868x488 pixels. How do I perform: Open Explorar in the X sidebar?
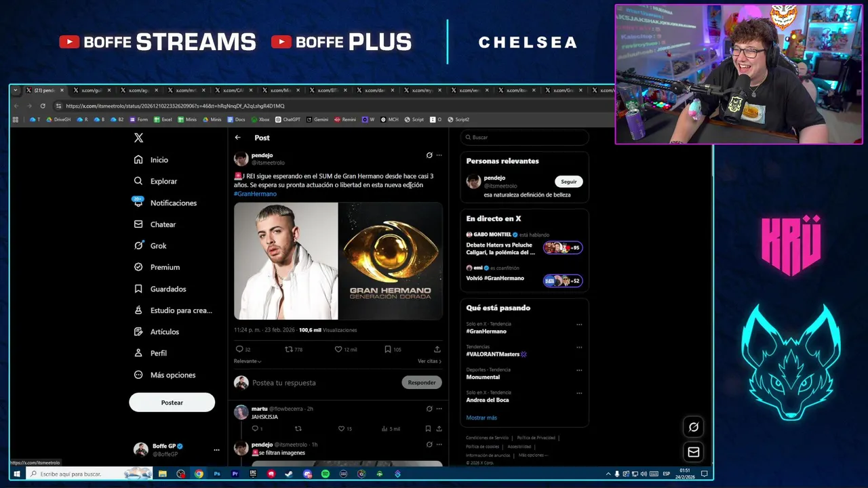pyautogui.click(x=155, y=181)
